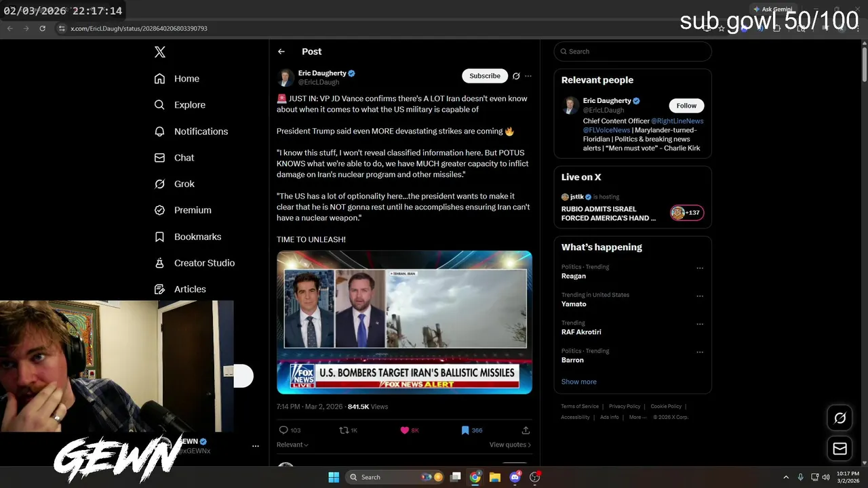Click the repost icon showing 1K
The image size is (868, 488).
click(x=344, y=430)
